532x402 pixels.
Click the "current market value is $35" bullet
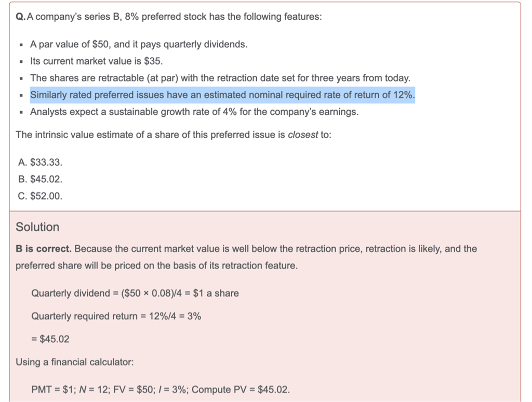[96, 61]
